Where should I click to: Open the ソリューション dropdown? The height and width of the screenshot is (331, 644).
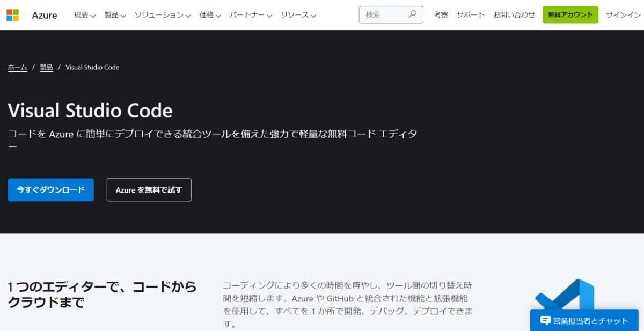tap(163, 15)
